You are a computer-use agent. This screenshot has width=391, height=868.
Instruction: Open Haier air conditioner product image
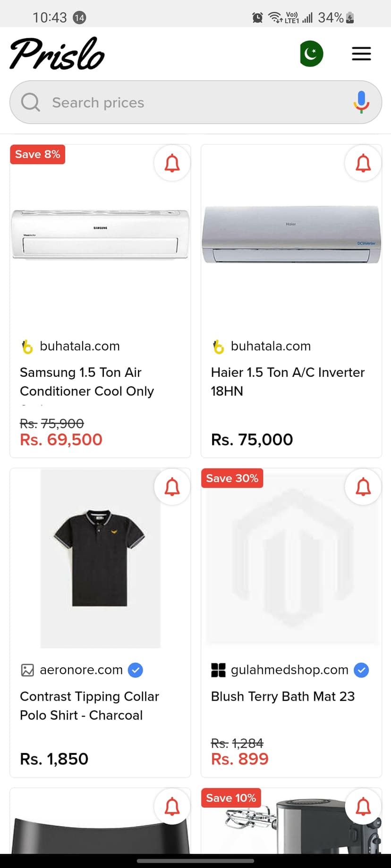tap(291, 235)
